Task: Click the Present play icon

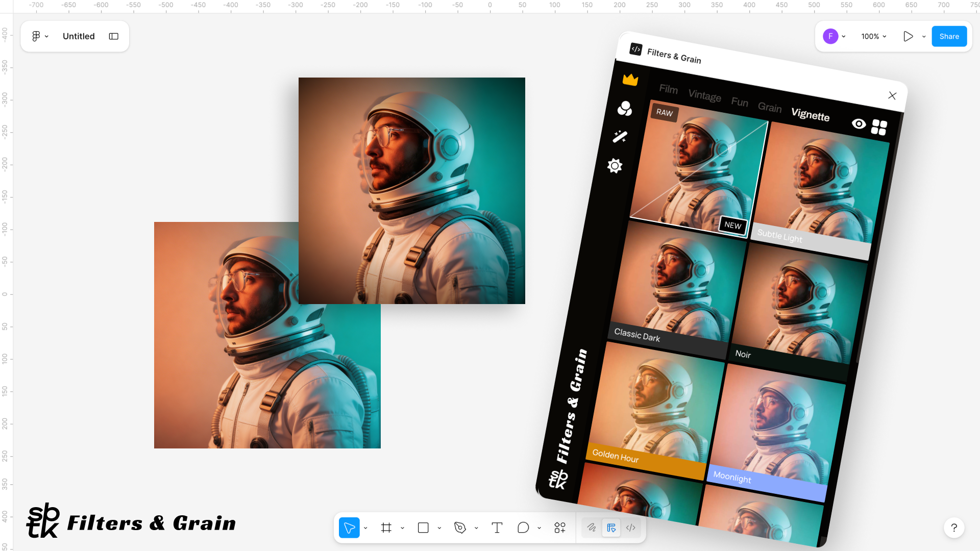Action: click(x=908, y=36)
